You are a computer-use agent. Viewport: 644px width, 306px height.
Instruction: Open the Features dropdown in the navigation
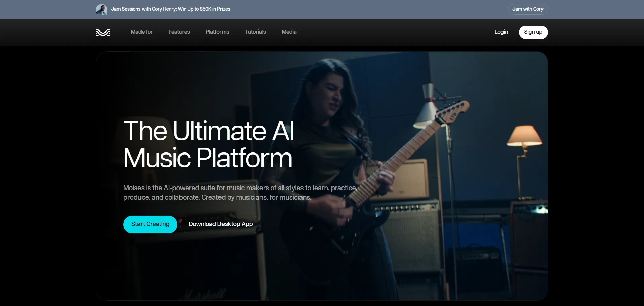point(179,32)
